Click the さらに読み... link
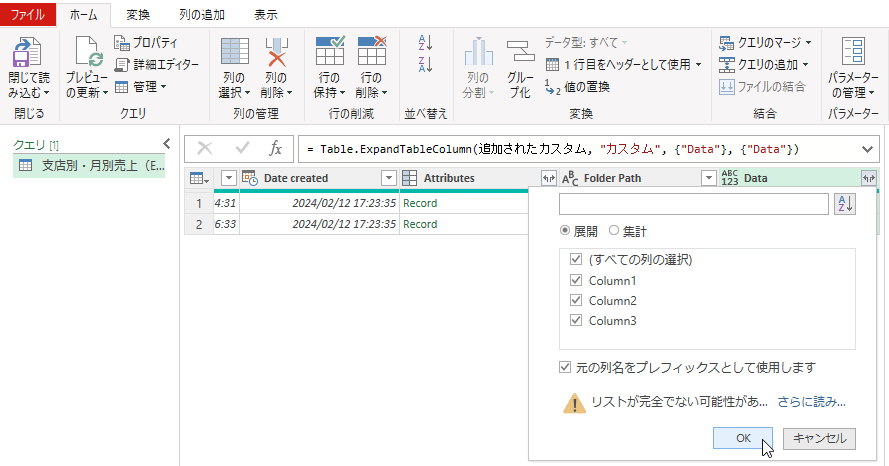The height and width of the screenshot is (466, 889). coord(811,402)
